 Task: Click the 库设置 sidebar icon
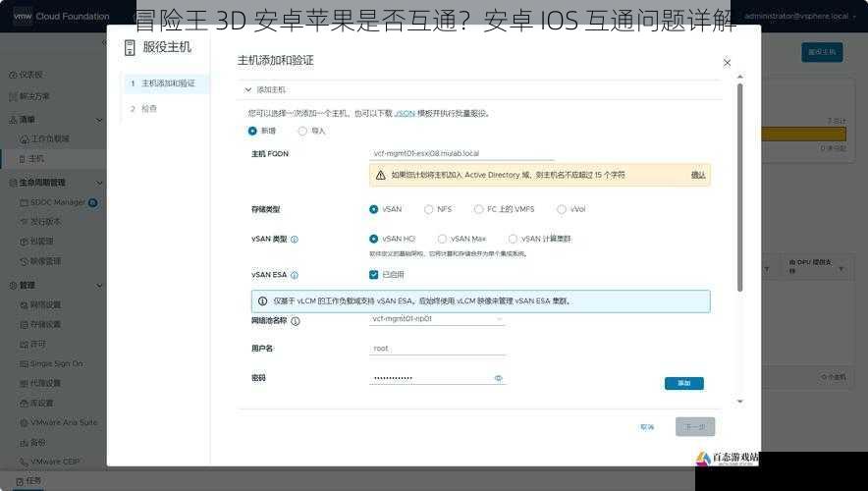pos(24,403)
